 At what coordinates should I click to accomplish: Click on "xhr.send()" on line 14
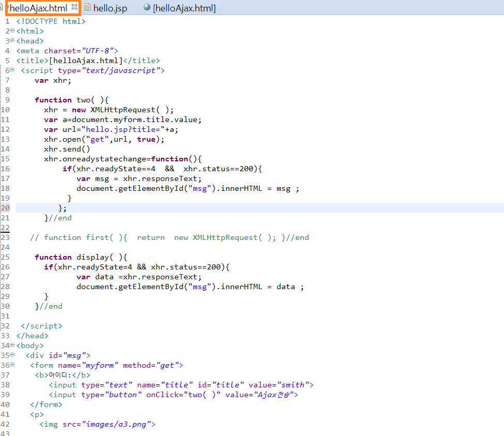(67, 149)
